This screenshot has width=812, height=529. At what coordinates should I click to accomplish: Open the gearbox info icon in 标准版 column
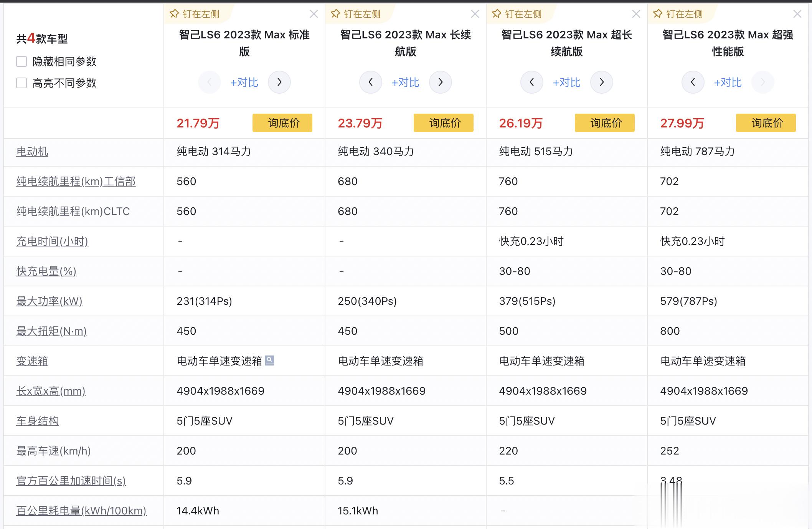[x=270, y=360]
